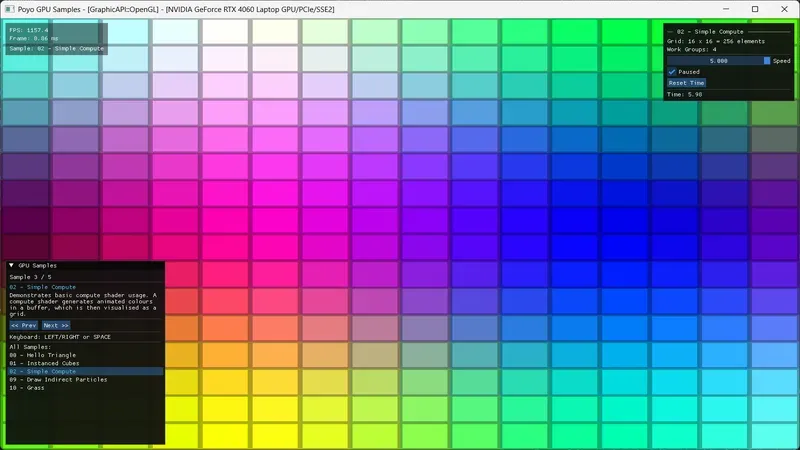Image resolution: width=800 pixels, height=450 pixels.
Task: Click the 'FPS: 1157.4' overlay text
Action: tap(29, 30)
